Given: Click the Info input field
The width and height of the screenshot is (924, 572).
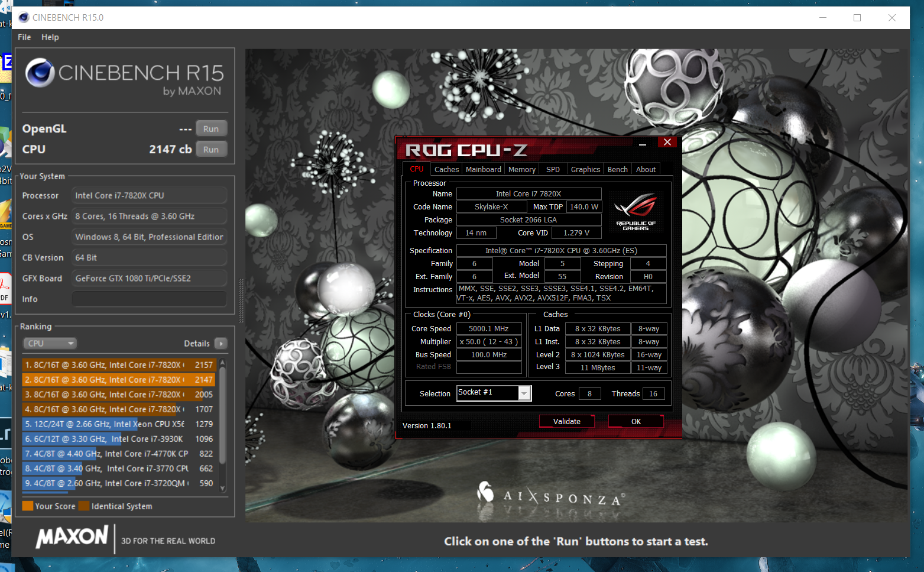Looking at the screenshot, I should click(149, 299).
